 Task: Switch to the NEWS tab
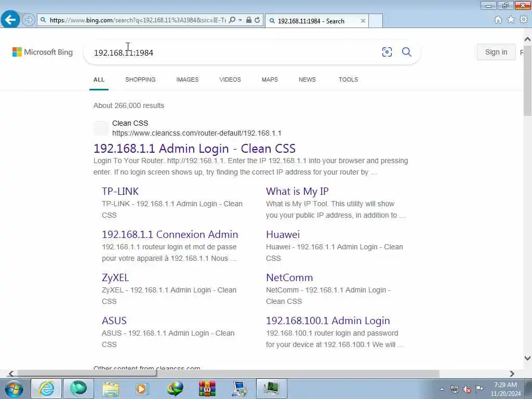(x=307, y=79)
